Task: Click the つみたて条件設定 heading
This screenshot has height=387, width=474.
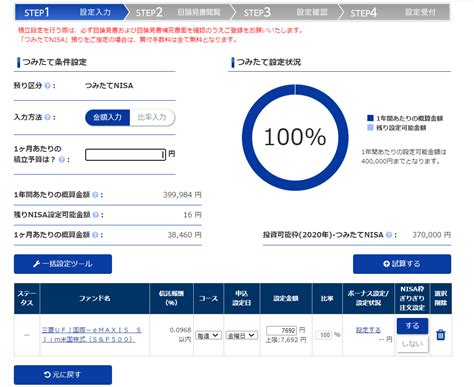Action: pos(55,62)
